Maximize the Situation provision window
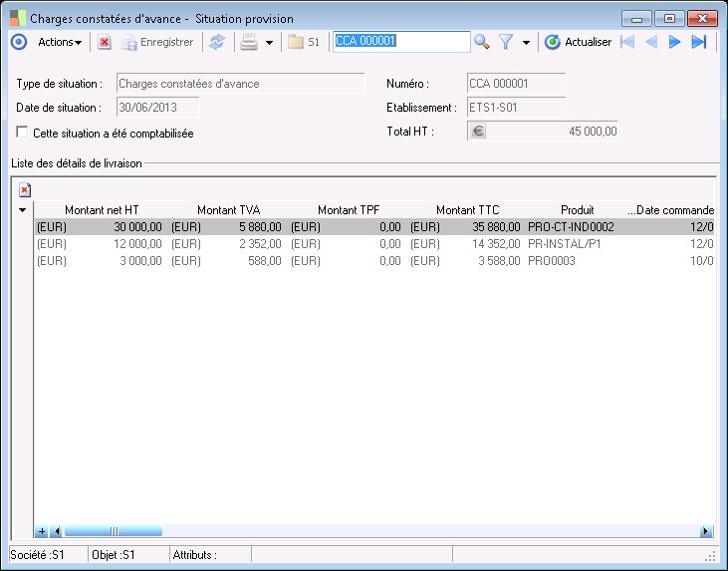This screenshot has width=728, height=571. click(669, 19)
